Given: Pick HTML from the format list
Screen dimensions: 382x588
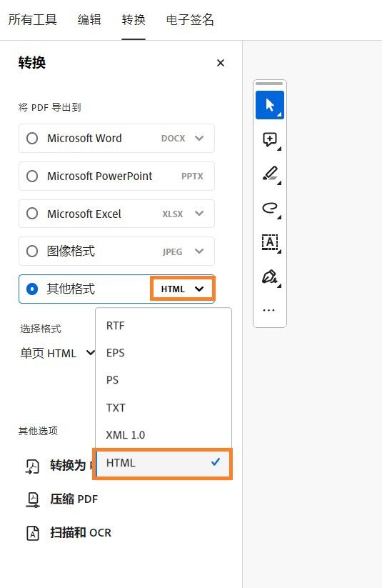Looking at the screenshot, I should 164,463.
